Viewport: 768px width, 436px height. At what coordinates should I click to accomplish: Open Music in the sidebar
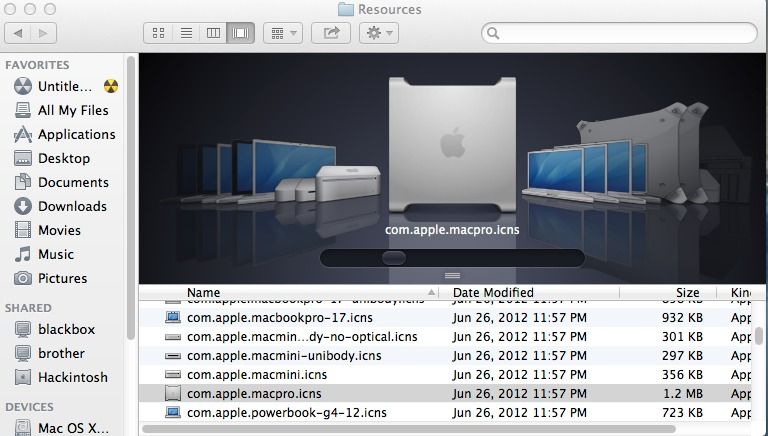tap(44, 254)
